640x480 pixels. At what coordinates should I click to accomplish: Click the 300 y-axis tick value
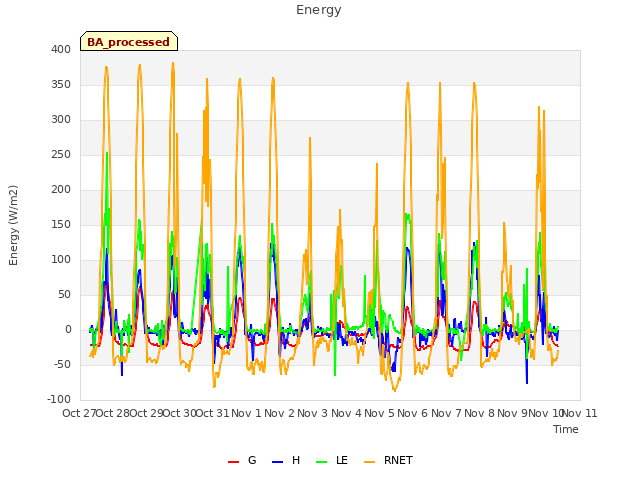(x=61, y=120)
